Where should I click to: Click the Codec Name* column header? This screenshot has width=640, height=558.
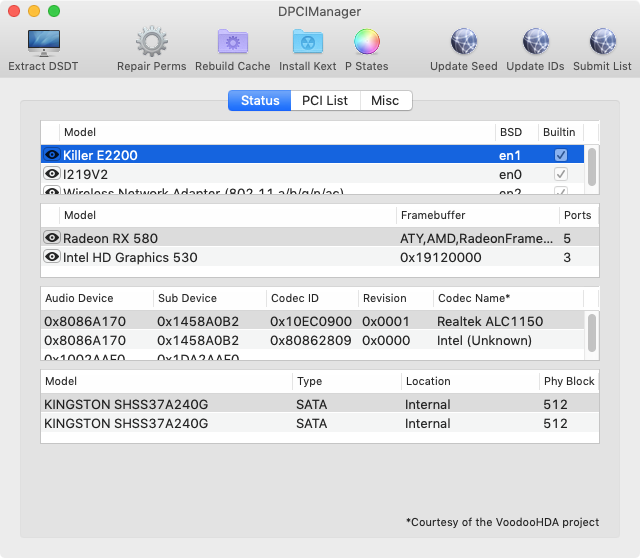click(508, 298)
